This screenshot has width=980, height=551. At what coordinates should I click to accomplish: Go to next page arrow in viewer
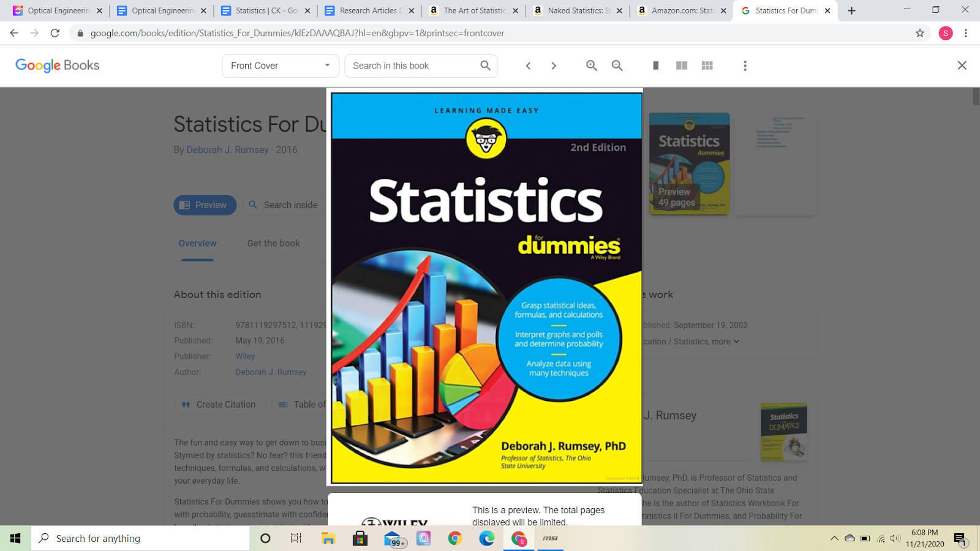pyautogui.click(x=554, y=66)
